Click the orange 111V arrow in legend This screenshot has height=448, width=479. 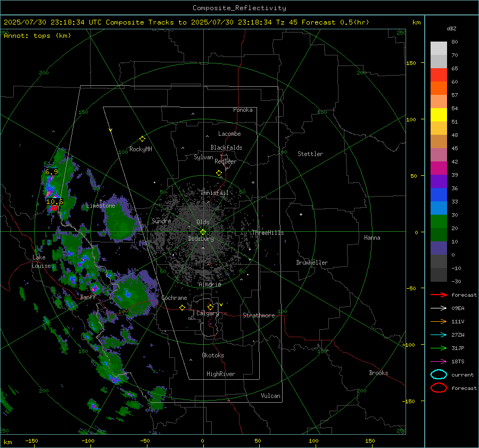click(x=439, y=321)
